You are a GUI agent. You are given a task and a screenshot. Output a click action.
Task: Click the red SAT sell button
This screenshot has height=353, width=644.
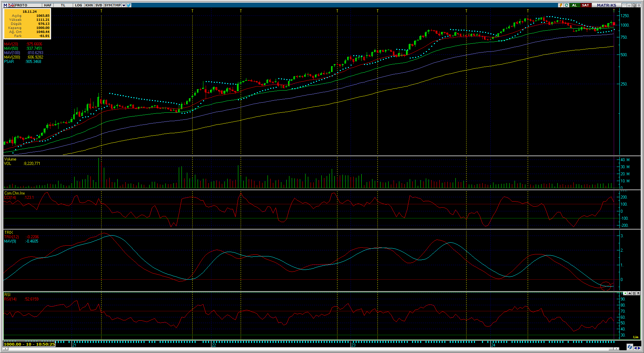coord(586,5)
